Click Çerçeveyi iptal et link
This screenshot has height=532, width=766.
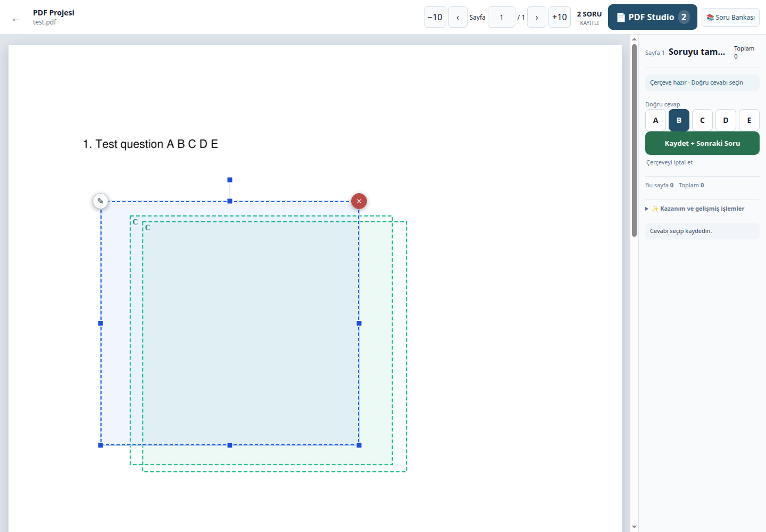(x=669, y=162)
